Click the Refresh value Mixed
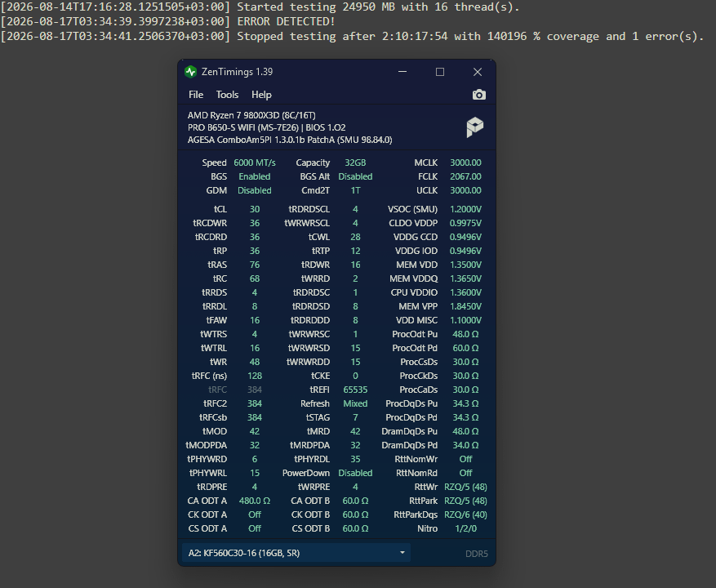Viewport: 716px width, 588px height. 355,404
